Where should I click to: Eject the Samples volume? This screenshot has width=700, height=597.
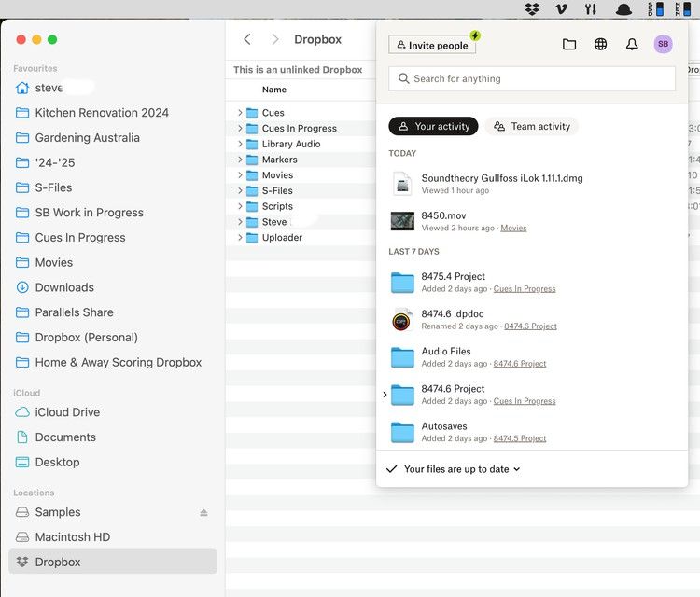click(x=203, y=512)
